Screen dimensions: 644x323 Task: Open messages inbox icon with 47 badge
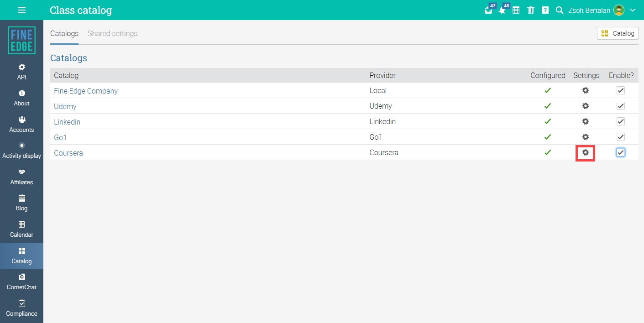tap(489, 10)
